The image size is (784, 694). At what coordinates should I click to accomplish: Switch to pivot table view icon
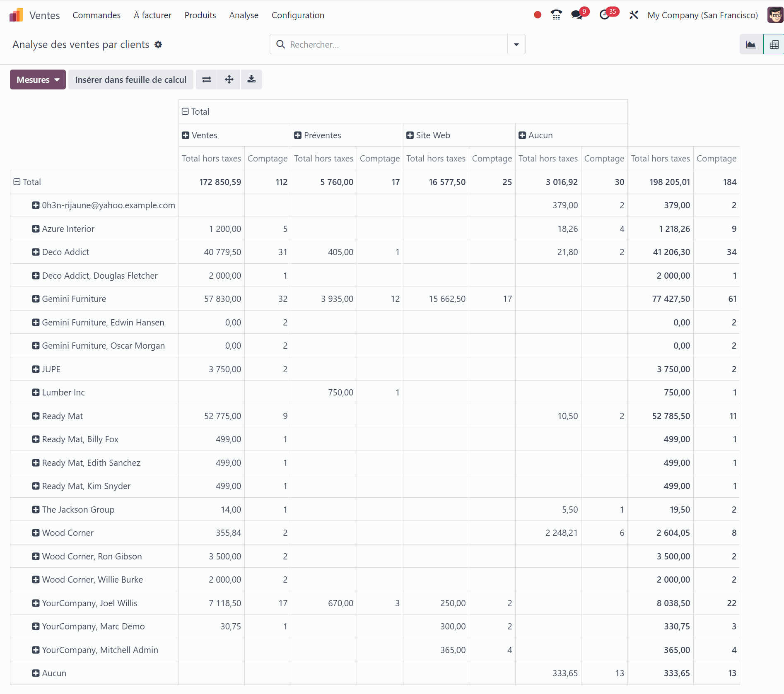(774, 44)
